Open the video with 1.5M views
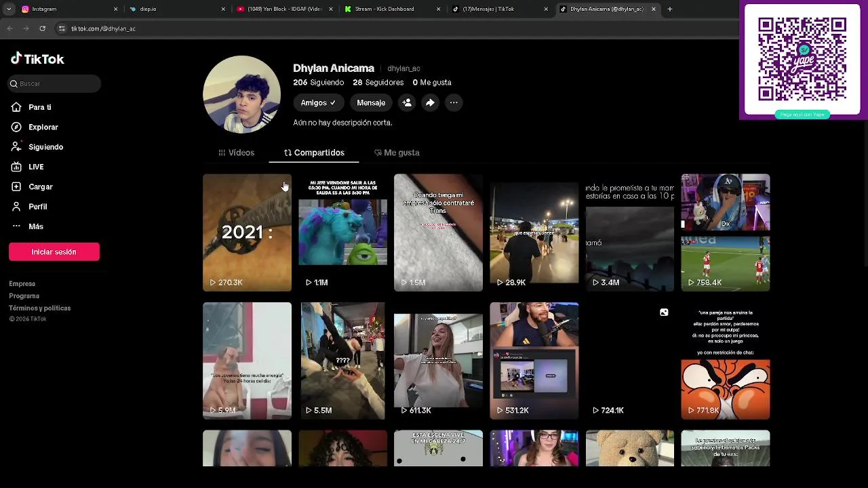Image resolution: width=868 pixels, height=488 pixels. click(x=438, y=232)
